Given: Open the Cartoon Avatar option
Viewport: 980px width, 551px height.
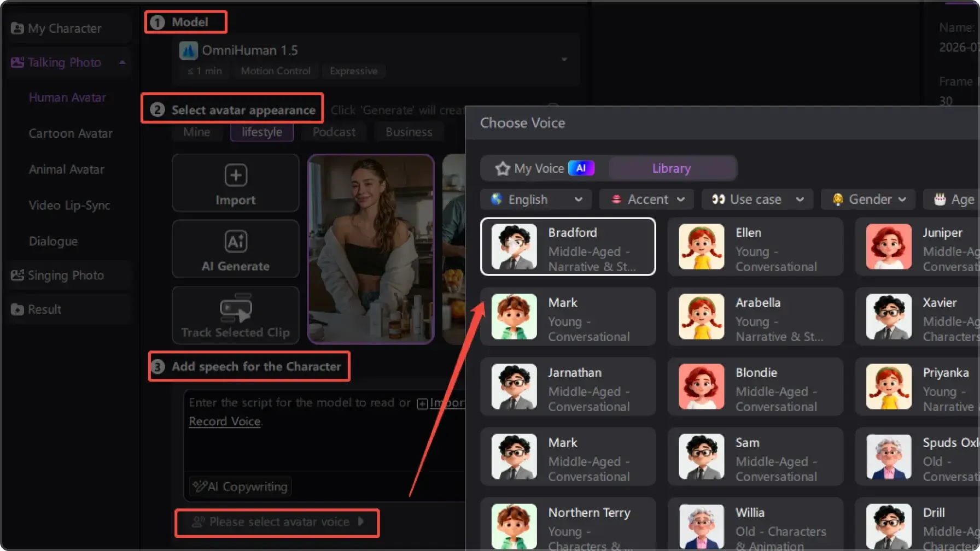Looking at the screenshot, I should [71, 133].
